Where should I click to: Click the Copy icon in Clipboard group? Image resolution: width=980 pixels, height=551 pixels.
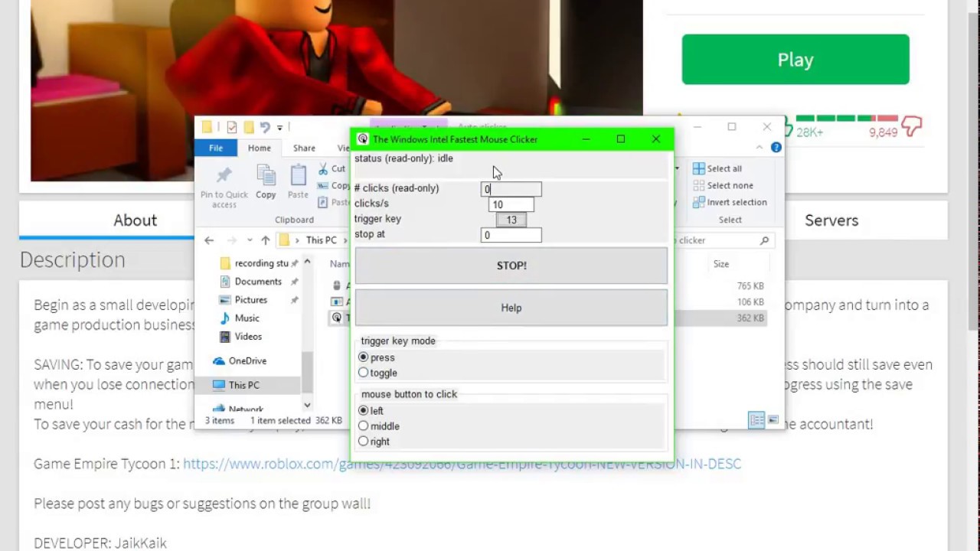tap(266, 175)
